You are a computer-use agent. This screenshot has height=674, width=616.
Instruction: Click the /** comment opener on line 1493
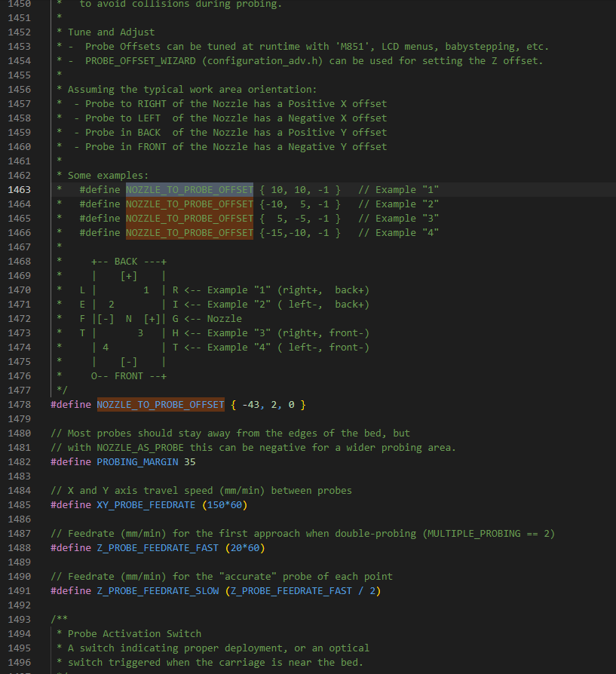coord(60,620)
